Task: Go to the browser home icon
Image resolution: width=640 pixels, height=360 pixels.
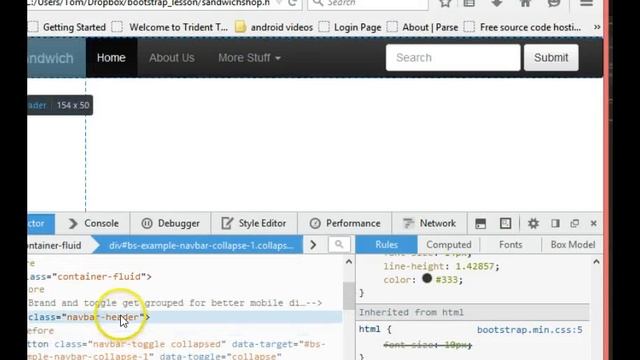Action: (525, 3)
